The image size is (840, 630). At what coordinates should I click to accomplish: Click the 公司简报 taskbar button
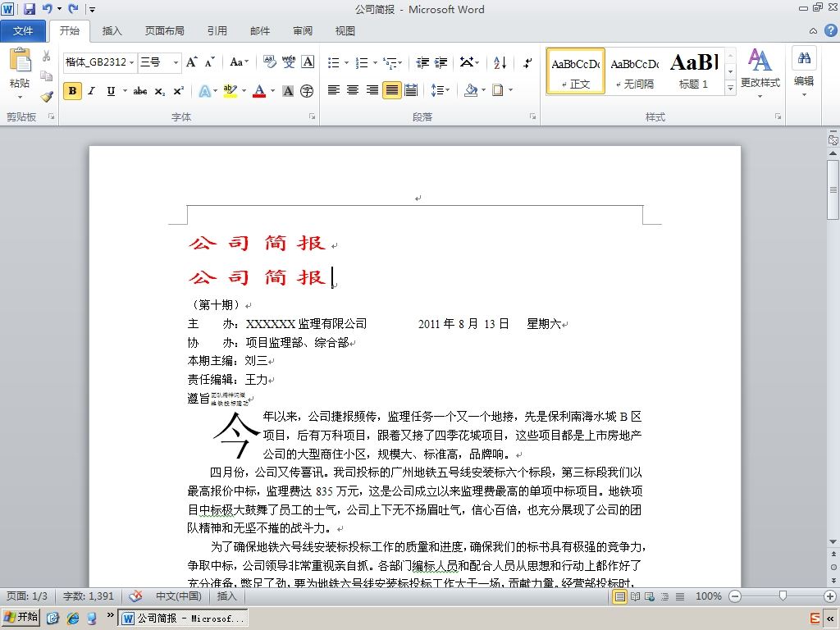tap(183, 619)
